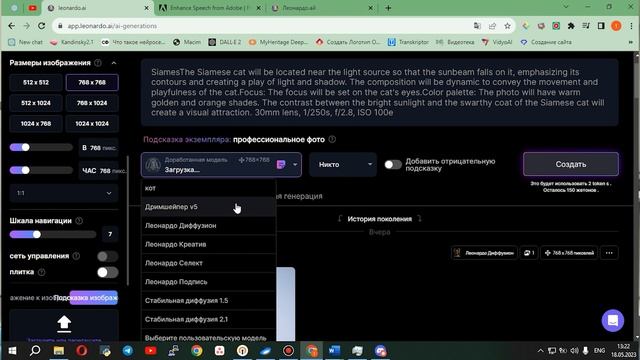Show hidden system tray icons
The width and height of the screenshot is (640, 360).
540,351
